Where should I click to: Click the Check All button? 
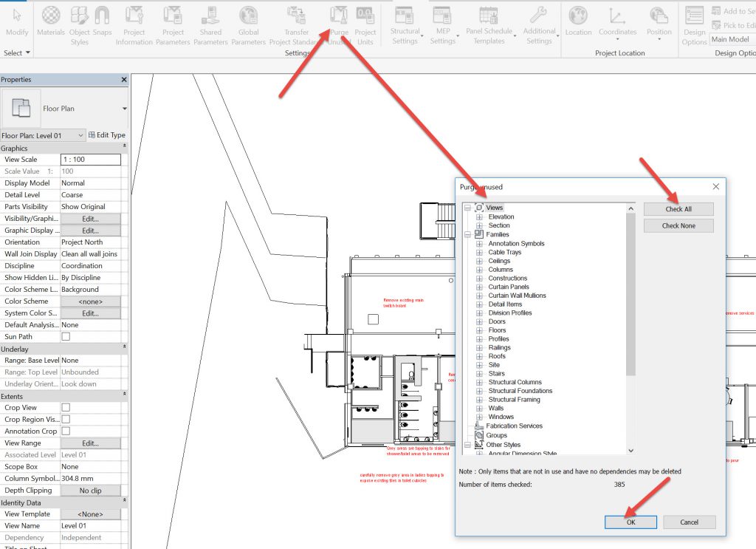point(678,209)
